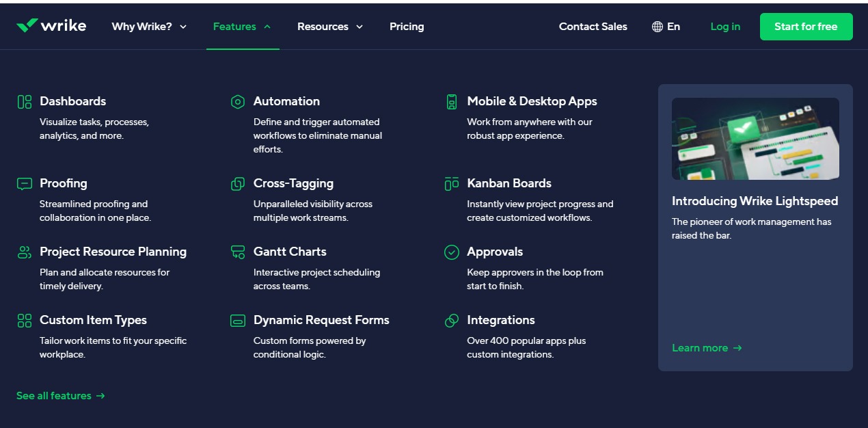
Task: Click the Approvals checkmark icon
Action: click(x=451, y=252)
